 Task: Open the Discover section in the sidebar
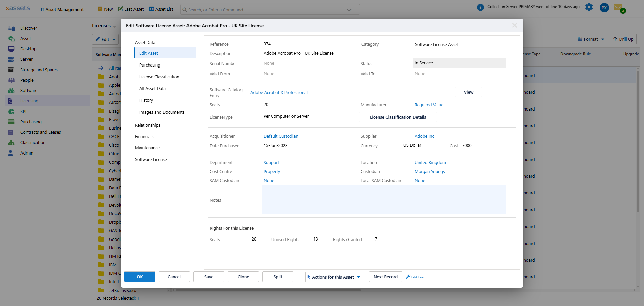[12, 28]
